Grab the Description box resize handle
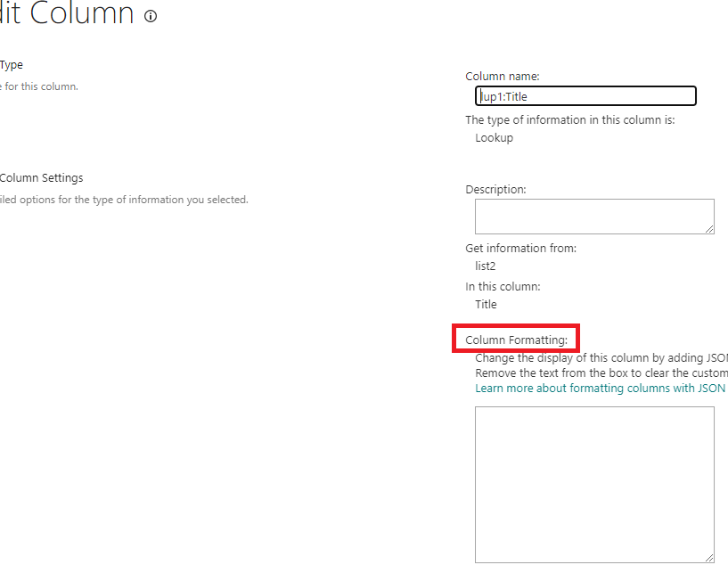Viewport: 728px width, 565px height. pos(709,229)
